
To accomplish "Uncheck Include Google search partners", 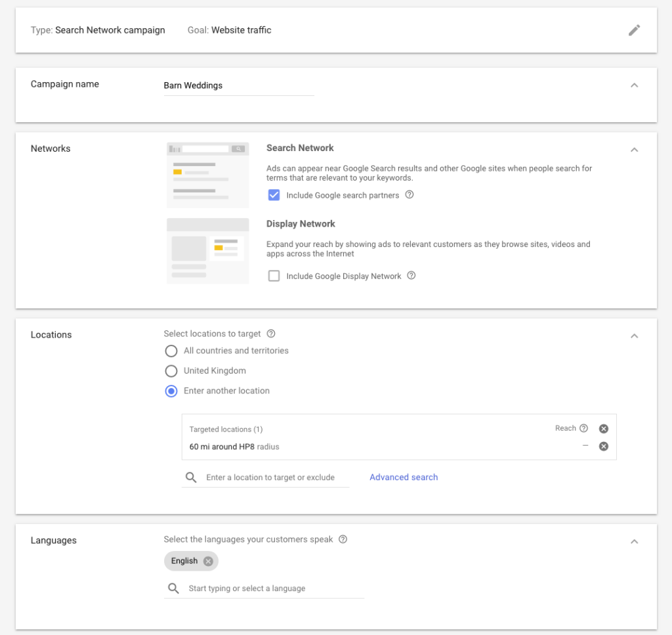I will pyautogui.click(x=274, y=195).
